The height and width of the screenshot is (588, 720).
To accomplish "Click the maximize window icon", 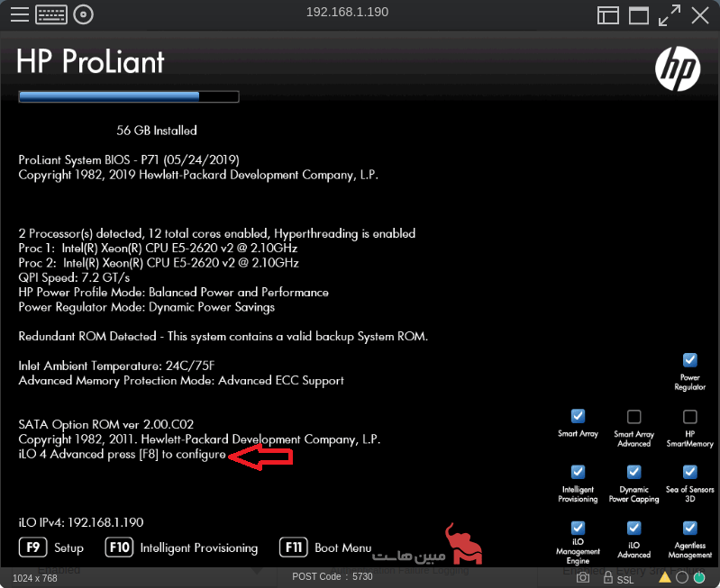I will tap(639, 15).
